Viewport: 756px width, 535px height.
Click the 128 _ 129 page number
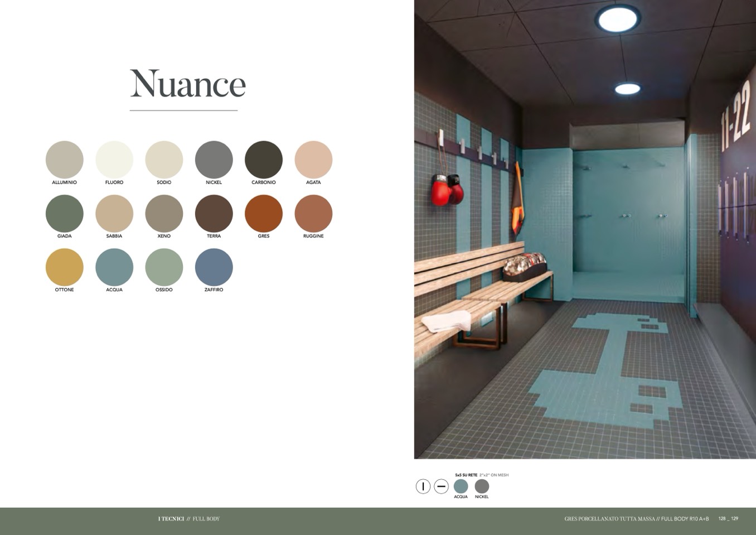(x=728, y=519)
